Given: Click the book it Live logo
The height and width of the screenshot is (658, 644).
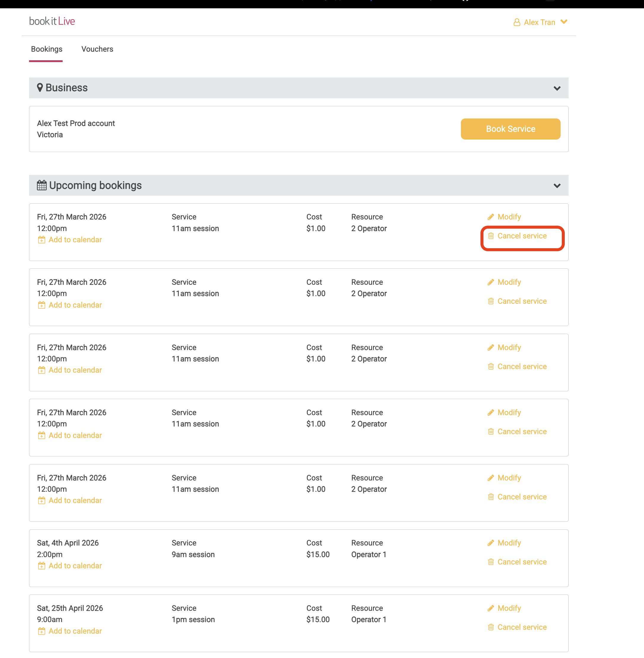Looking at the screenshot, I should tap(52, 21).
